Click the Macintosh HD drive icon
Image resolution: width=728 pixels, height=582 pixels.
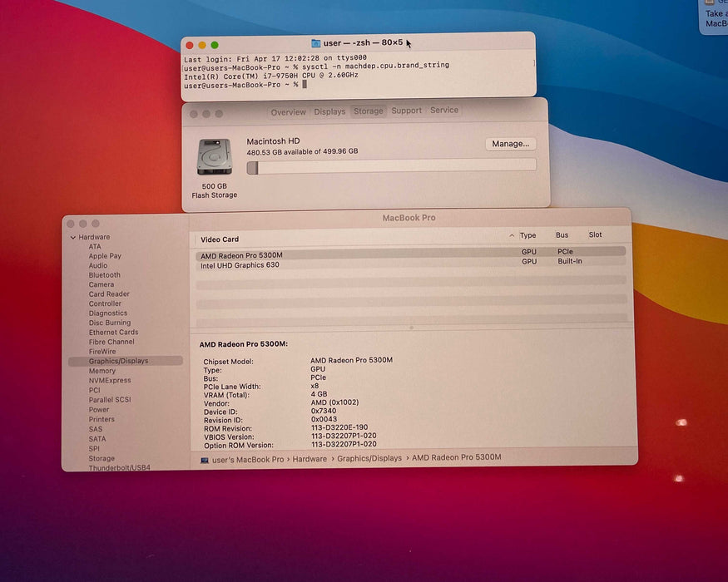pos(214,157)
